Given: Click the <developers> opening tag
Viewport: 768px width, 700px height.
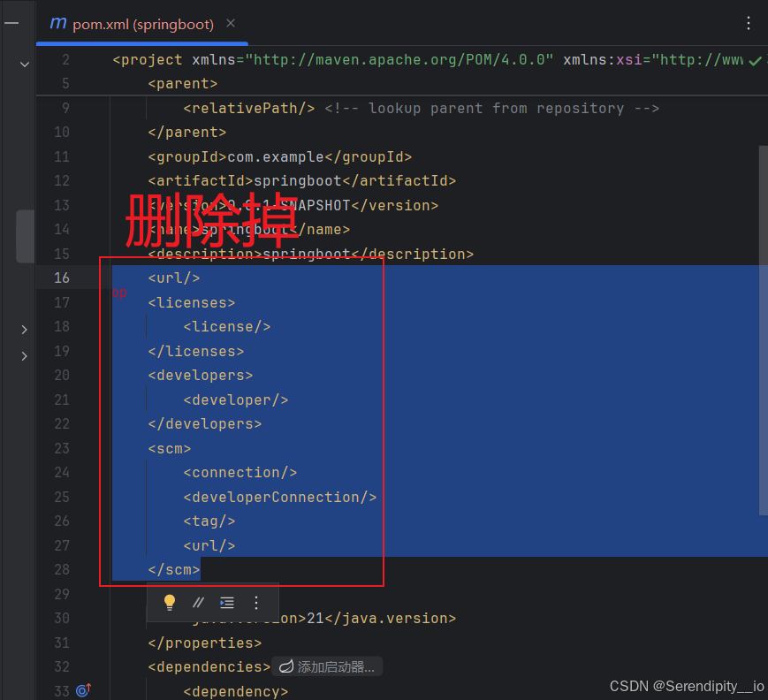Looking at the screenshot, I should coord(201,376).
